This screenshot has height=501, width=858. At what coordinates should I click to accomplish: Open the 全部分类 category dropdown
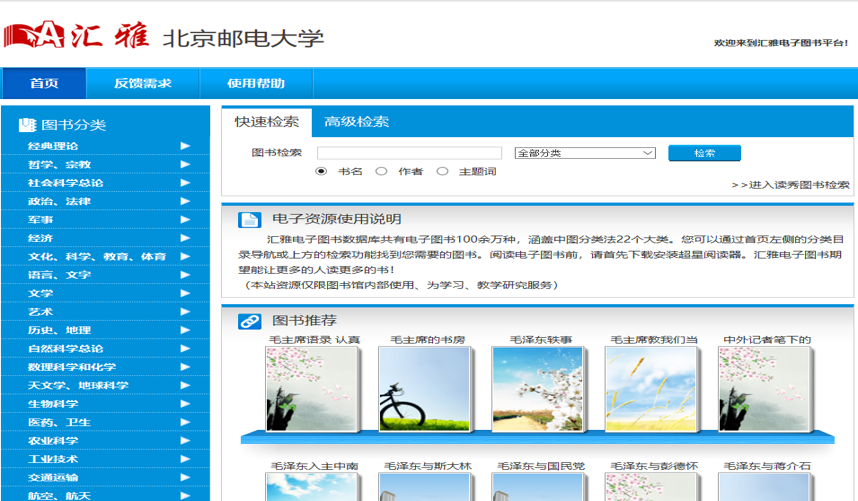pyautogui.click(x=584, y=153)
